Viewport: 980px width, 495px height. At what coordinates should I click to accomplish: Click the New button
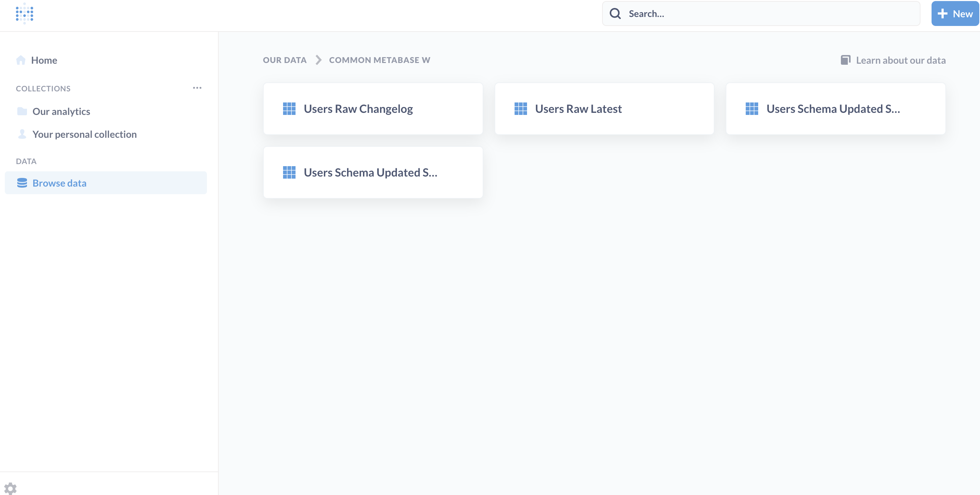pyautogui.click(x=955, y=14)
